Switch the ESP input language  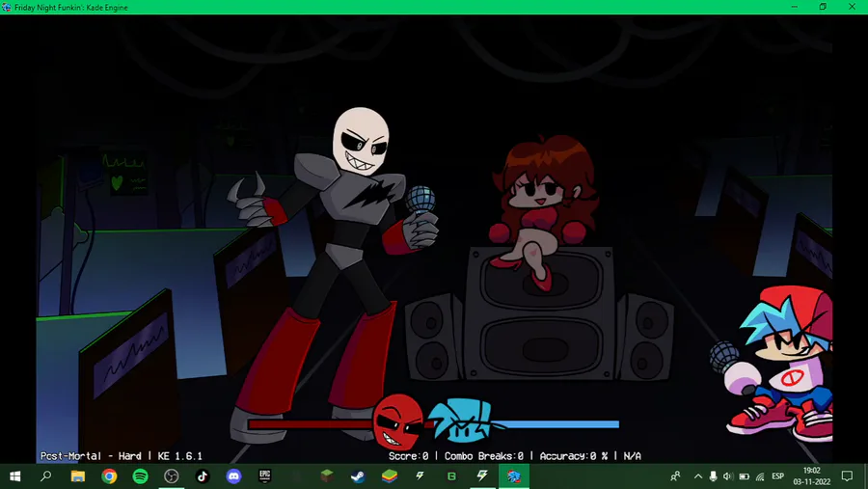click(777, 476)
